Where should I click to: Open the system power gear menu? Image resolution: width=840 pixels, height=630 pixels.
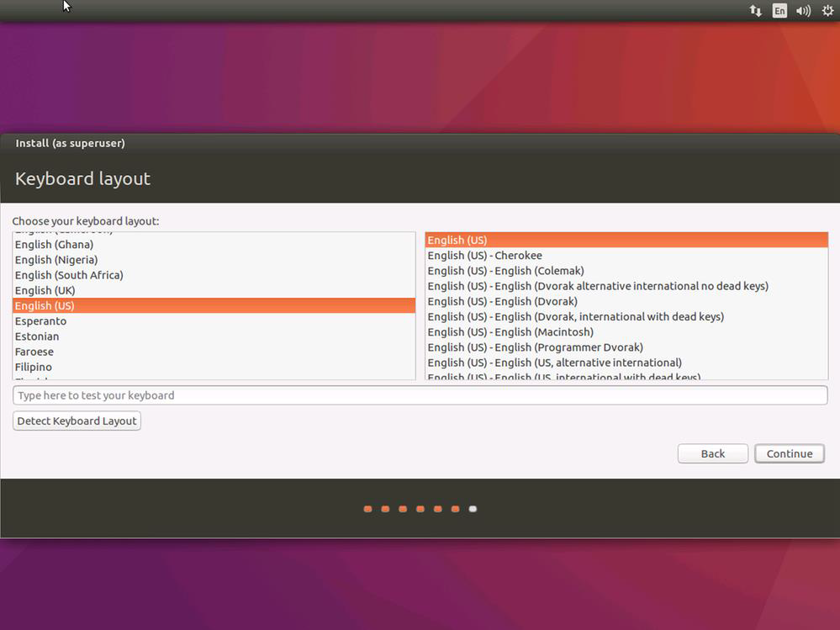pyautogui.click(x=827, y=11)
